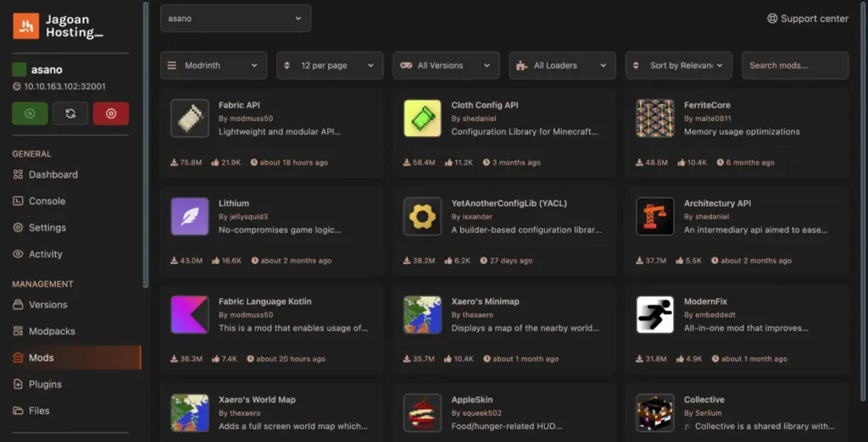Viewport: 868px width, 442px height.
Task: Open the Support center link
Action: (808, 19)
